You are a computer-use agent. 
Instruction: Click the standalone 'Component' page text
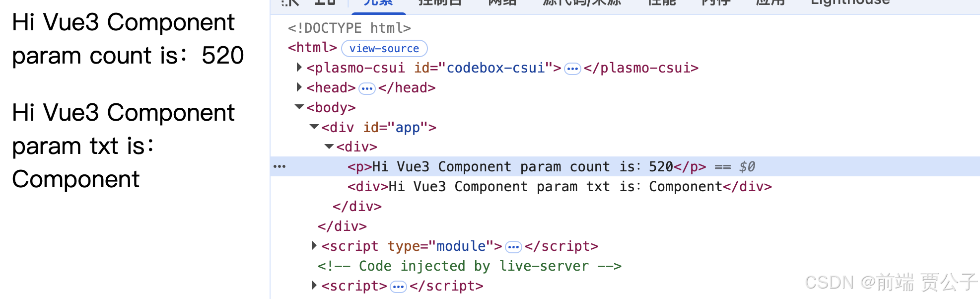tap(75, 179)
